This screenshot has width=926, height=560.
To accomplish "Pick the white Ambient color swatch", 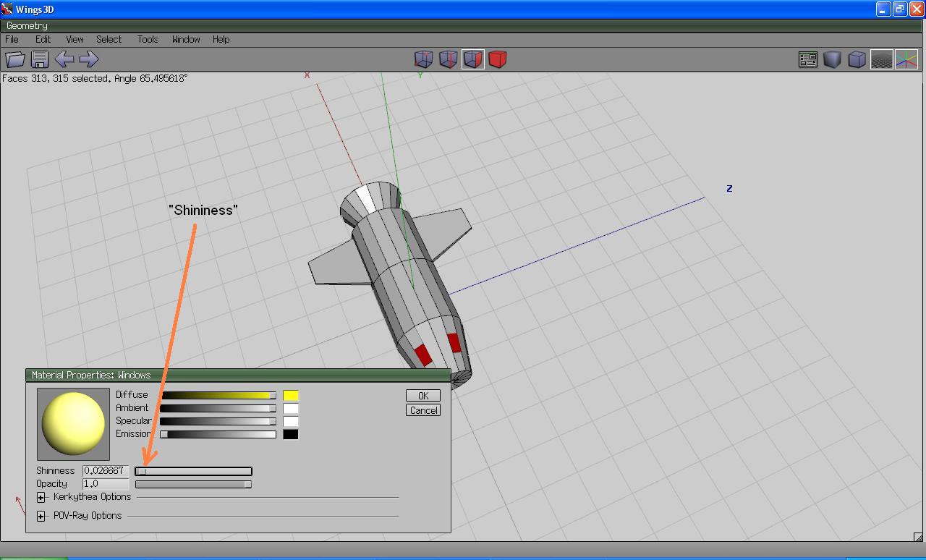I will 290,408.
